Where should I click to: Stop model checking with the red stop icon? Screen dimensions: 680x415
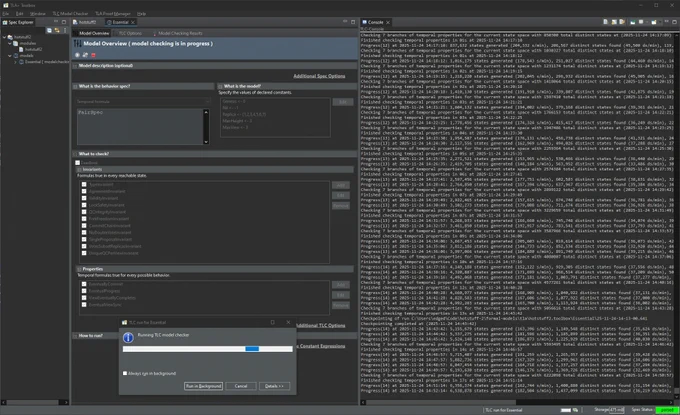click(x=93, y=55)
